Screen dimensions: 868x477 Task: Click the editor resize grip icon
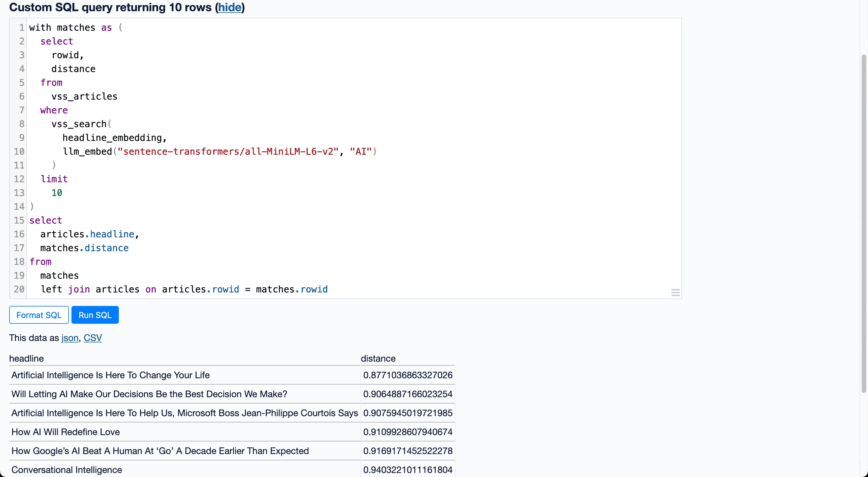[675, 292]
